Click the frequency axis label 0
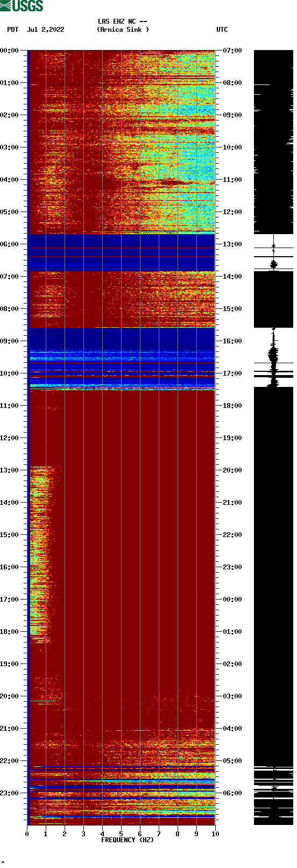Viewport: 297px width, 868px height. 27,834
